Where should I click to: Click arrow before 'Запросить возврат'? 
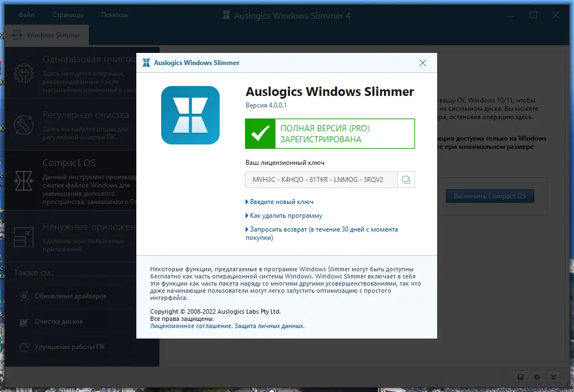(x=247, y=230)
